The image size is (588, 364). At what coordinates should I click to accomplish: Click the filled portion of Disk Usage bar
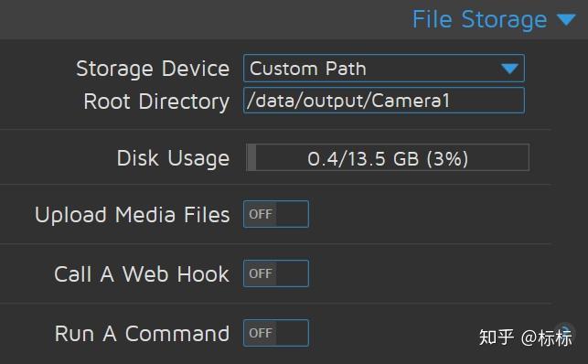251,157
